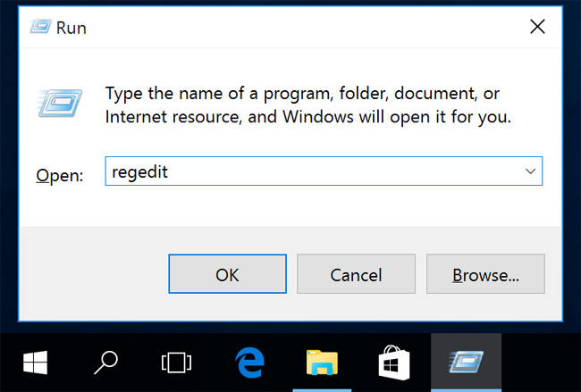The width and height of the screenshot is (581, 392).
Task: Launch Microsoft Edge from the taskbar
Action: [x=249, y=362]
